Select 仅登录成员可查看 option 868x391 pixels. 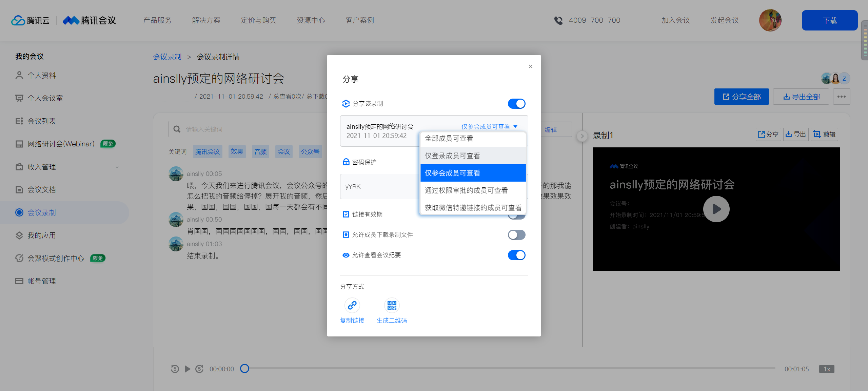(473, 156)
